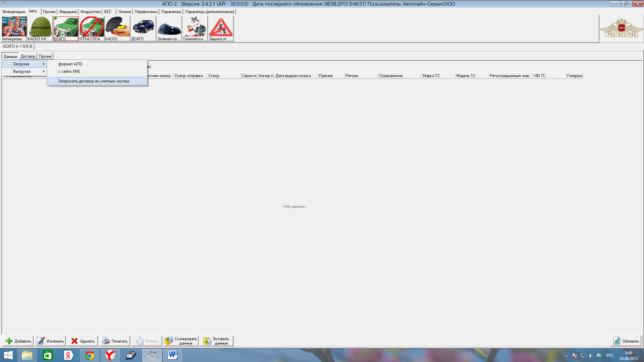Open the Данные menu
Image resolution: width=644 pixels, height=362 pixels.
[10, 56]
